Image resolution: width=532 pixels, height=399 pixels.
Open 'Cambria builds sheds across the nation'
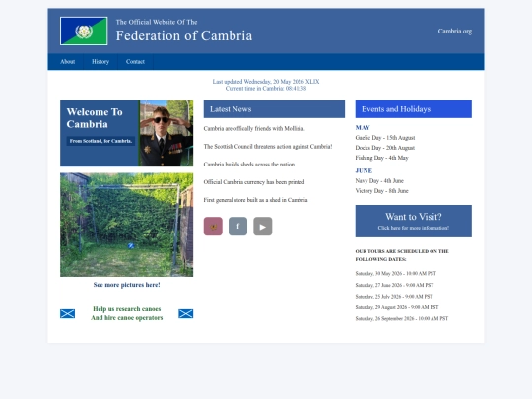pos(249,165)
